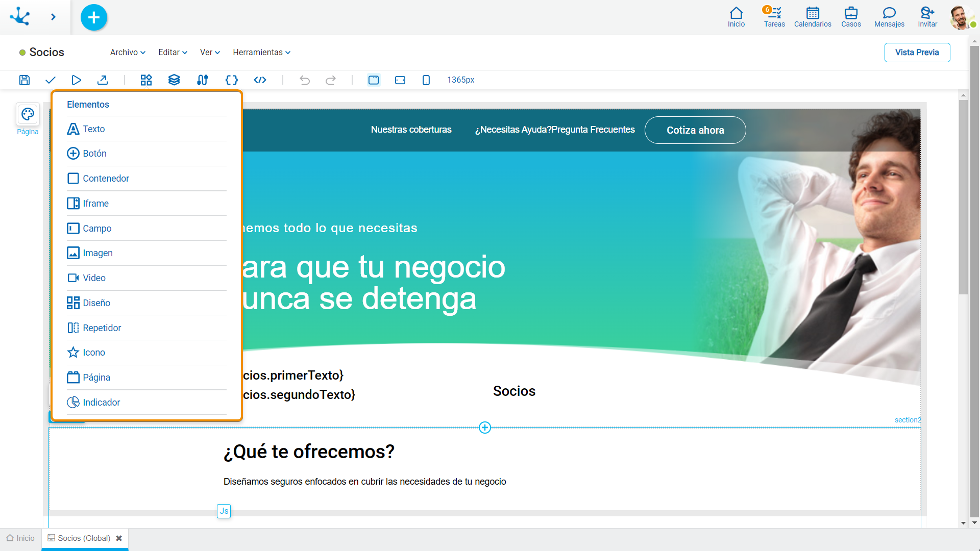Viewport: 980px width, 551px height.
Task: Open Mensajes chat icon
Action: click(x=889, y=17)
